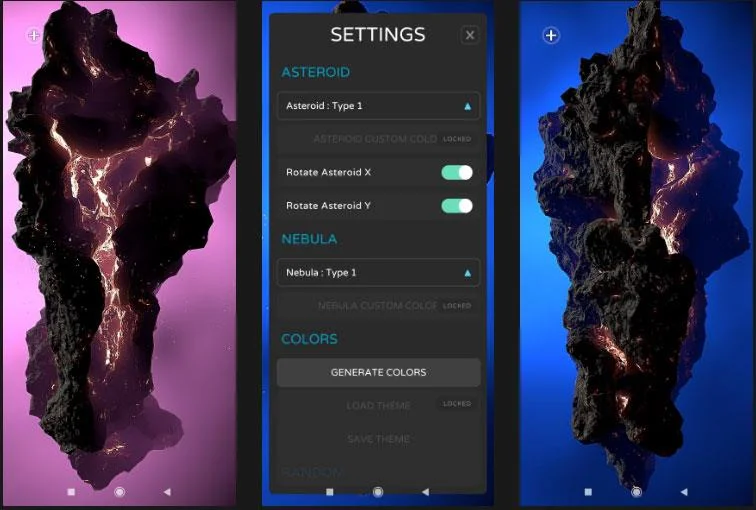Select the locked Nebula Custom Color option
The image size is (756, 510).
coord(378,306)
